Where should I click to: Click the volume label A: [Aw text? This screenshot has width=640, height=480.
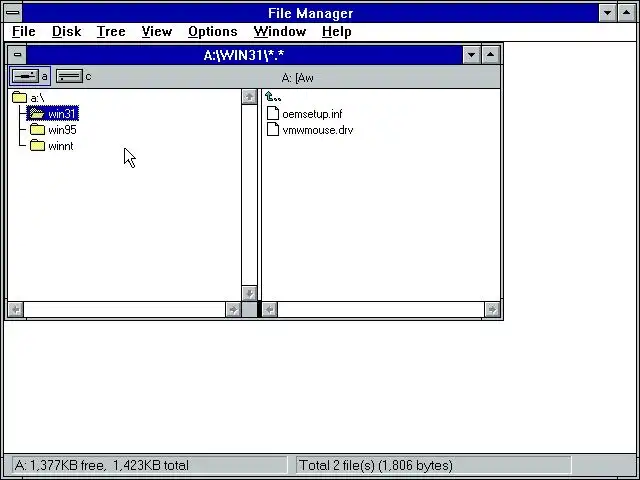298,78
